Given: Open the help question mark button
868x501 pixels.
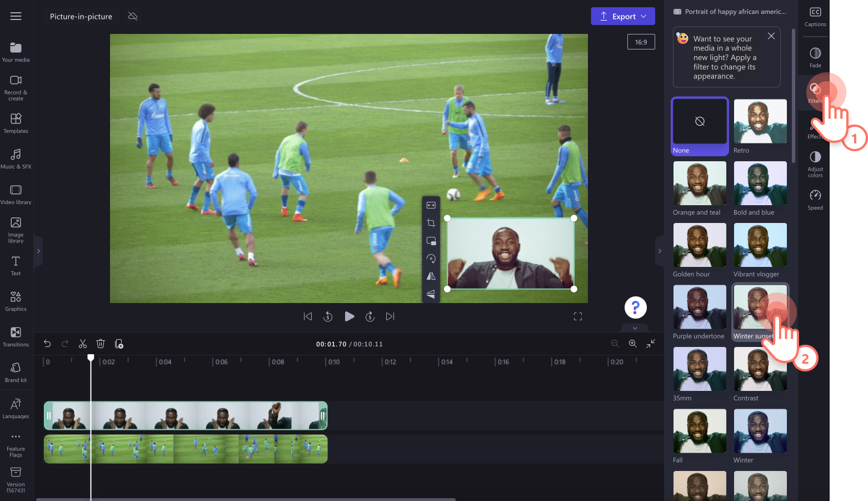Looking at the screenshot, I should point(636,307).
